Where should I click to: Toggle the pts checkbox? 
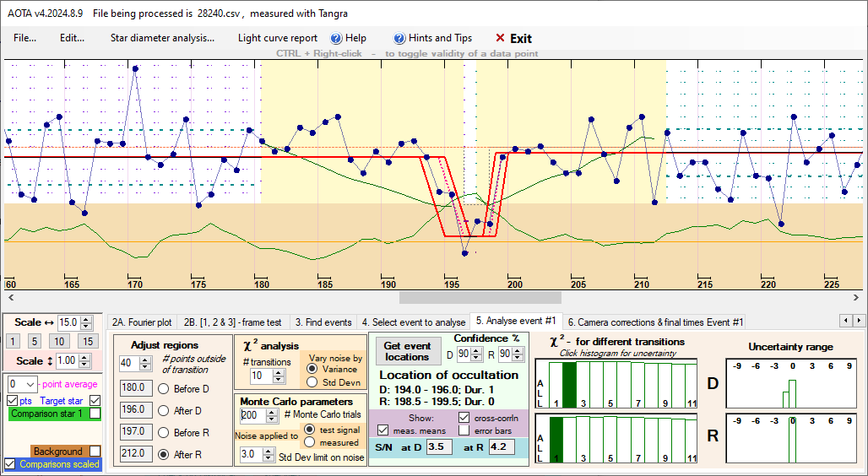(12, 400)
